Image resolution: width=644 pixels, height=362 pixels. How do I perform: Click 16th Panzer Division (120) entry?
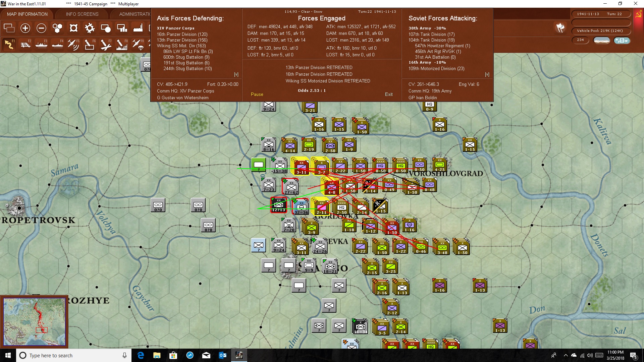182,34
